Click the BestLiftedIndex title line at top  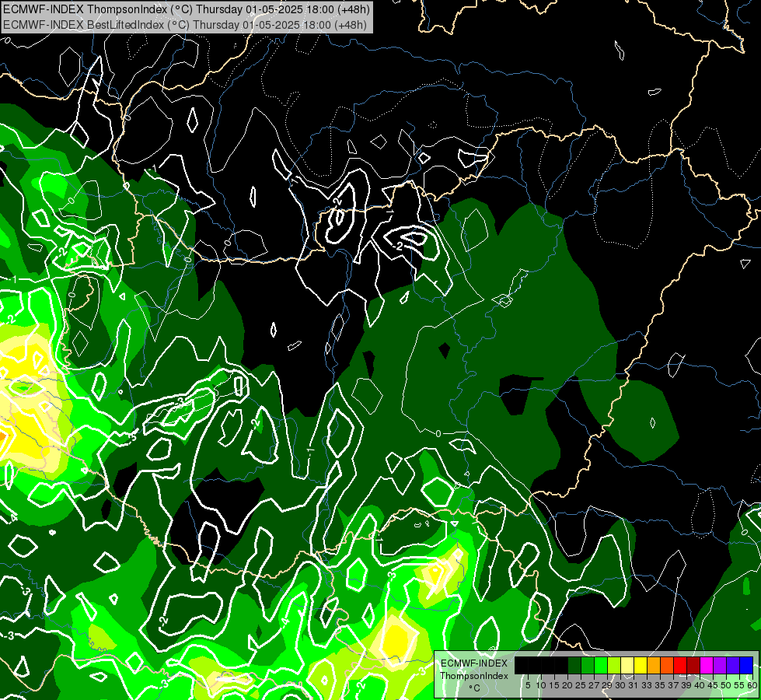(x=185, y=24)
